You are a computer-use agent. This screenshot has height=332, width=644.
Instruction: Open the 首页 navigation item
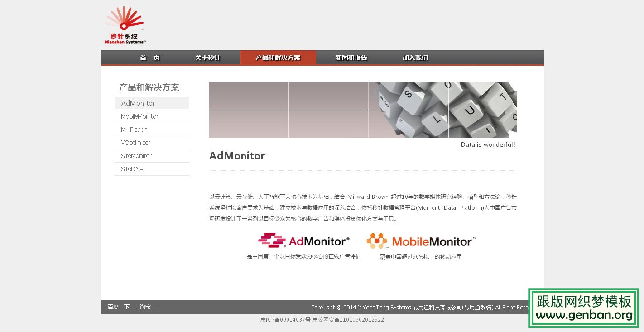click(150, 58)
